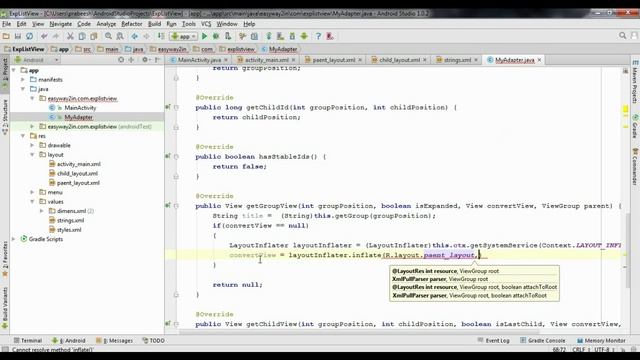
Task: Click the Synchronize toolbar icon
Action: (x=29, y=36)
